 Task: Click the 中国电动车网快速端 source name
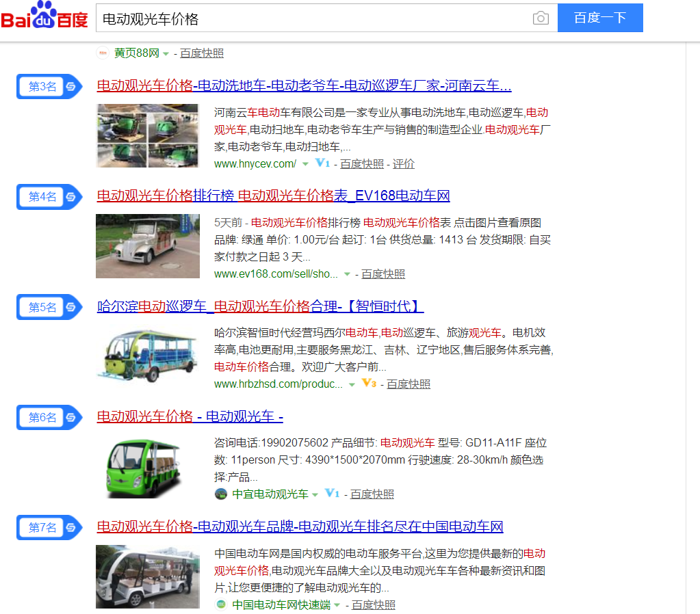(x=281, y=605)
